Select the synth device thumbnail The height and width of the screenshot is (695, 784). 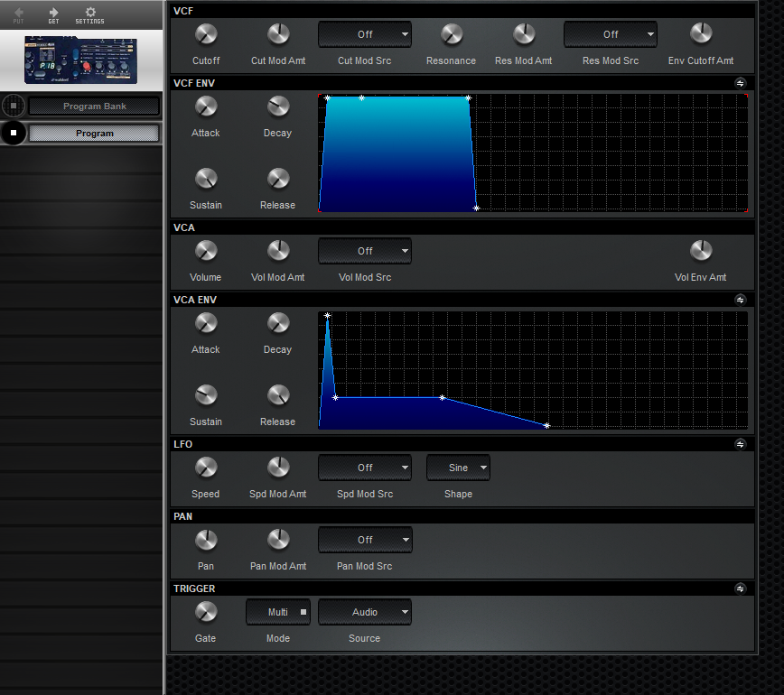(x=80, y=60)
